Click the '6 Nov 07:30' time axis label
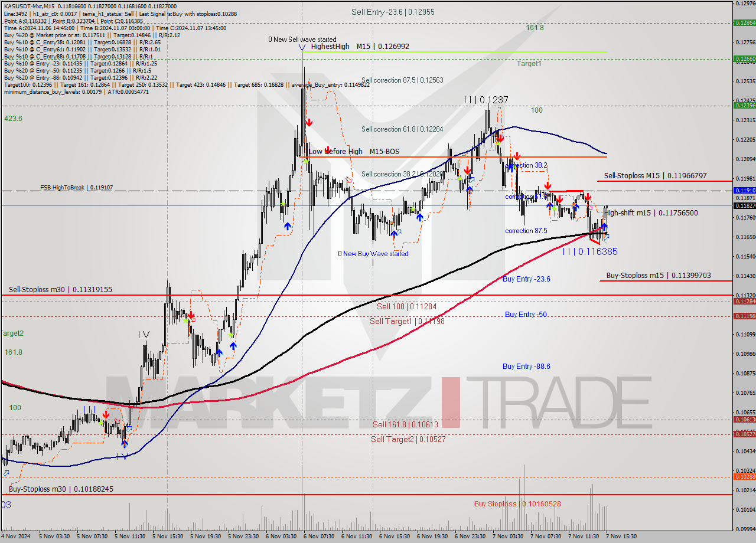 click(319, 537)
